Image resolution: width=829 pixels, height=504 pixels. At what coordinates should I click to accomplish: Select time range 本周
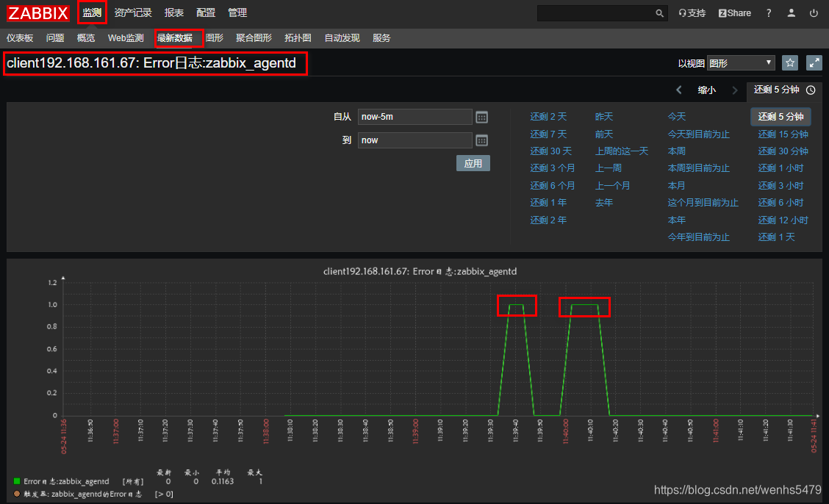[x=677, y=151]
